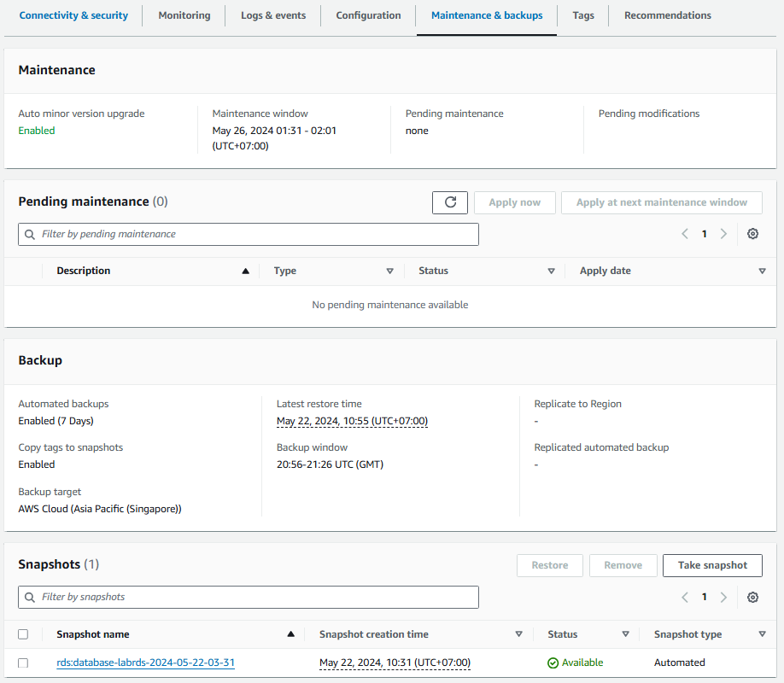Viewport: 784px width, 683px height.
Task: Open the Logs & events tab
Action: [273, 15]
